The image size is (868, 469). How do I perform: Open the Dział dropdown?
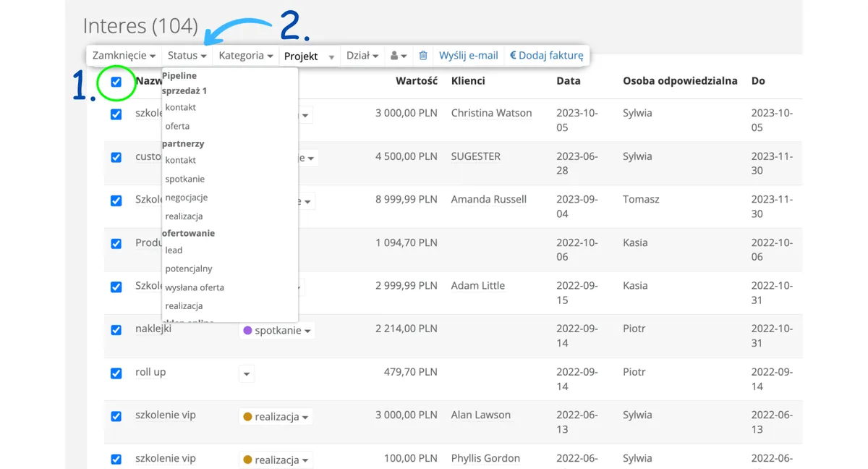pyautogui.click(x=362, y=56)
